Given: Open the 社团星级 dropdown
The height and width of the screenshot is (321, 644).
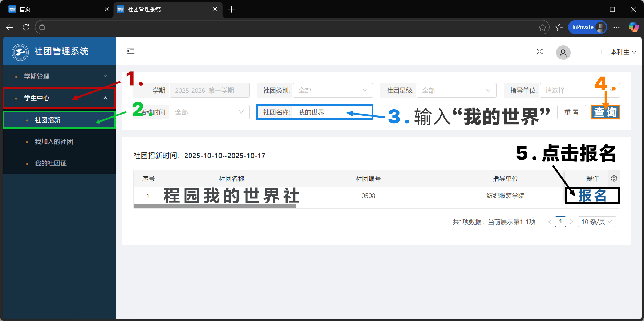Looking at the screenshot, I should [x=456, y=90].
